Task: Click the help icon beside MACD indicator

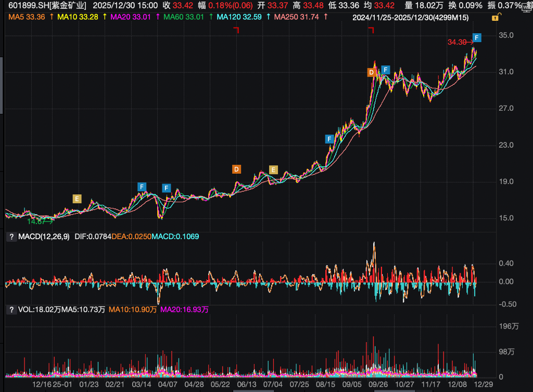Action: (10, 237)
